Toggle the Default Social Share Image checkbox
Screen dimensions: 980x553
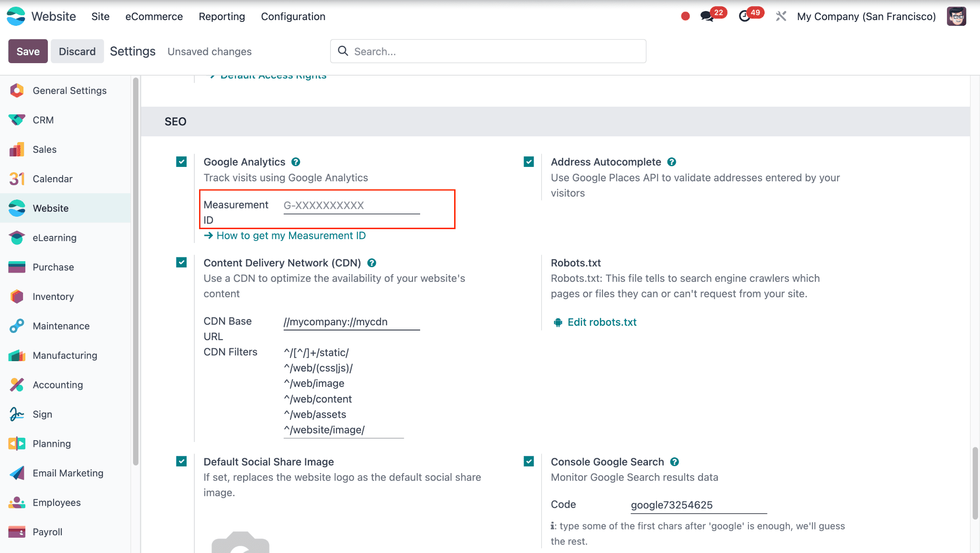point(181,462)
